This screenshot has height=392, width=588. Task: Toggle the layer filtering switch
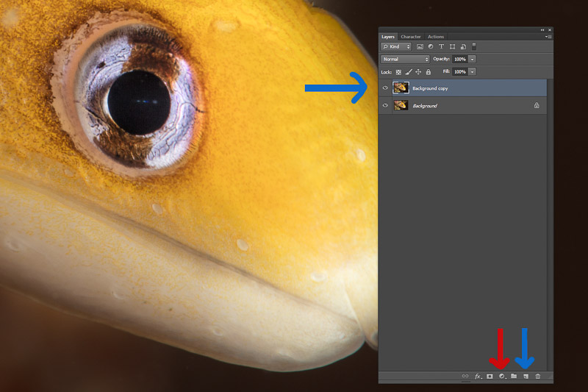(x=473, y=46)
